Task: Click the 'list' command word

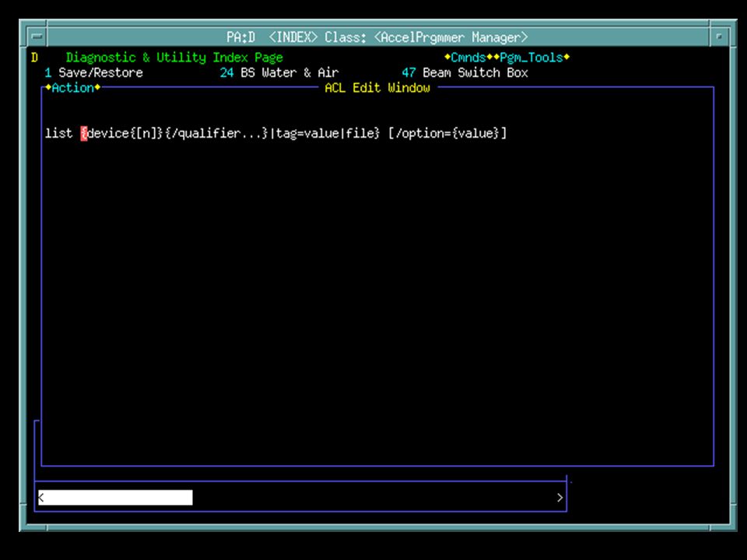Action: 58,133
